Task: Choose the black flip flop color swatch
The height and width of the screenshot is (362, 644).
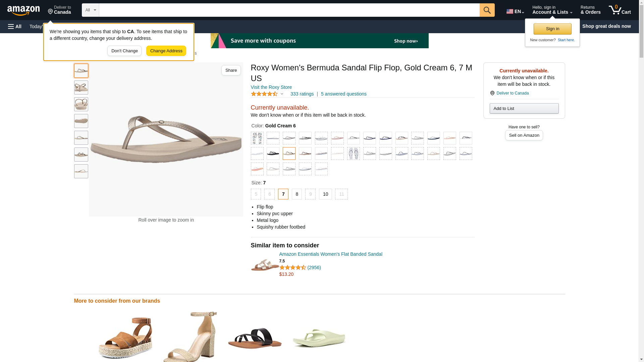Action: pyautogui.click(x=273, y=154)
